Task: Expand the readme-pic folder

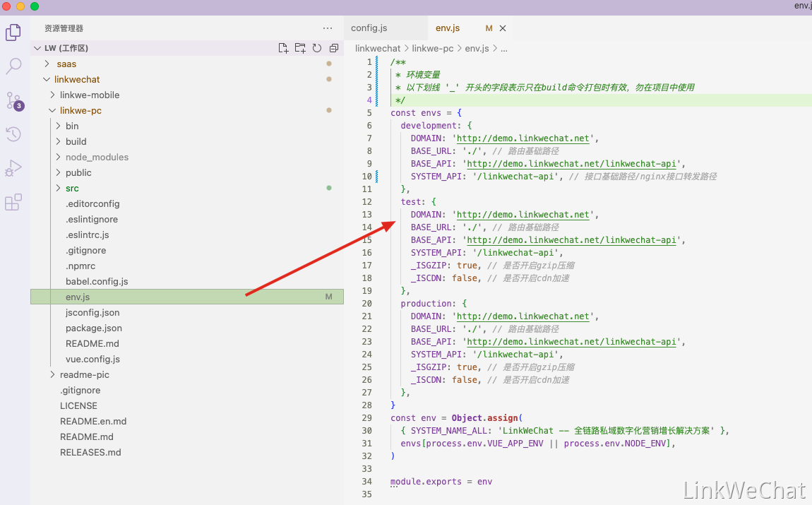Action: [52, 374]
